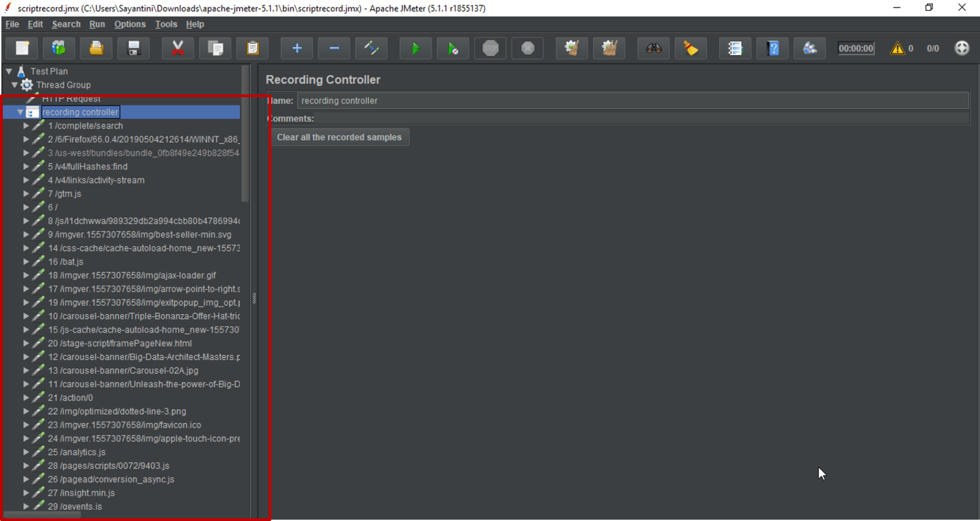980x521 pixels.
Task: Open the Run menu
Action: (x=97, y=24)
